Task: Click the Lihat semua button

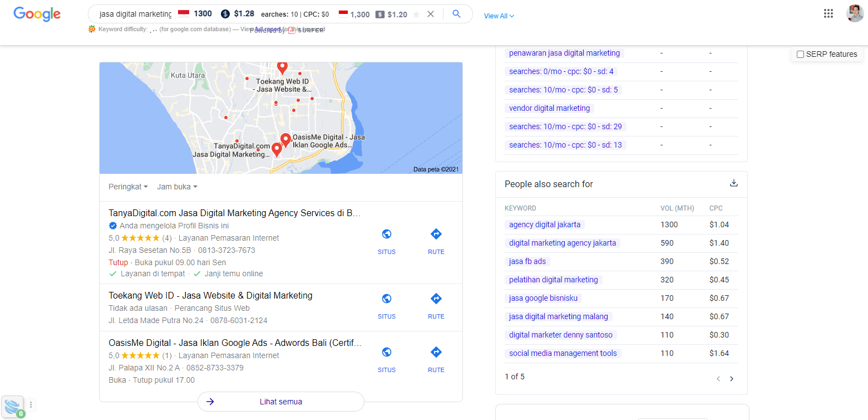Action: pos(281,402)
